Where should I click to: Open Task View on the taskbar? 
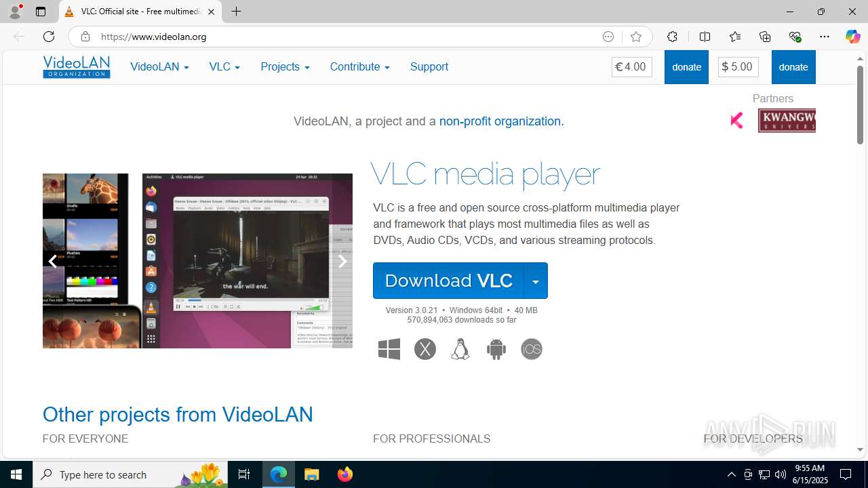[x=244, y=474]
